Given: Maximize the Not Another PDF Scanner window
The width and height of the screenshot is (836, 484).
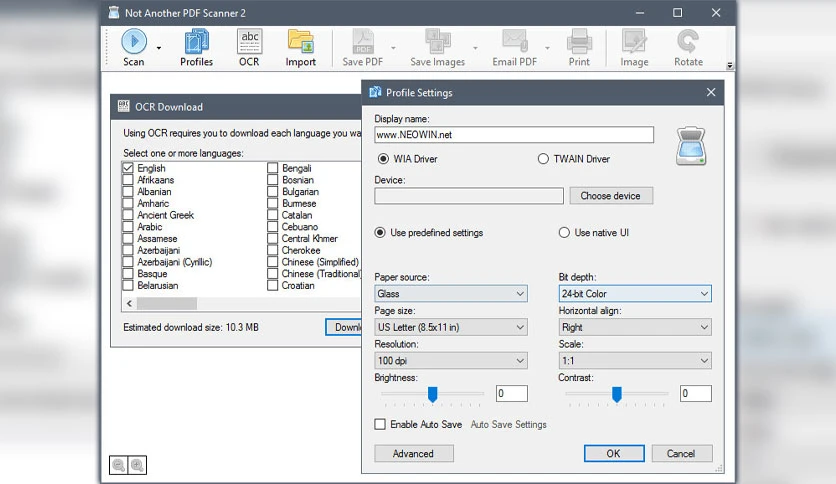Looking at the screenshot, I should pyautogui.click(x=678, y=13).
